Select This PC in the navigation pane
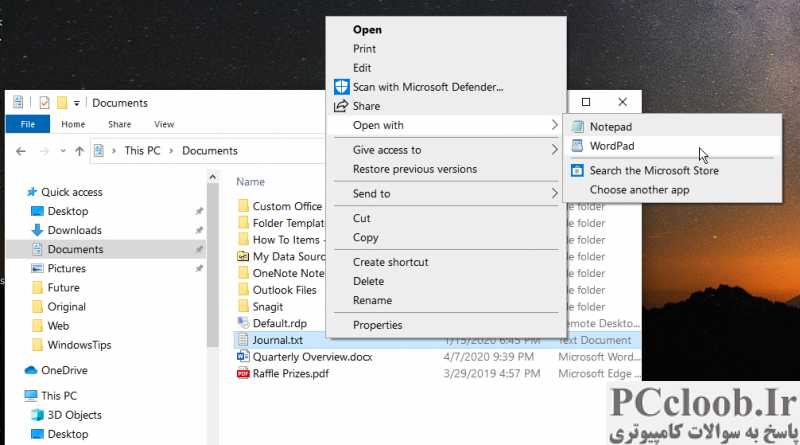 click(59, 395)
